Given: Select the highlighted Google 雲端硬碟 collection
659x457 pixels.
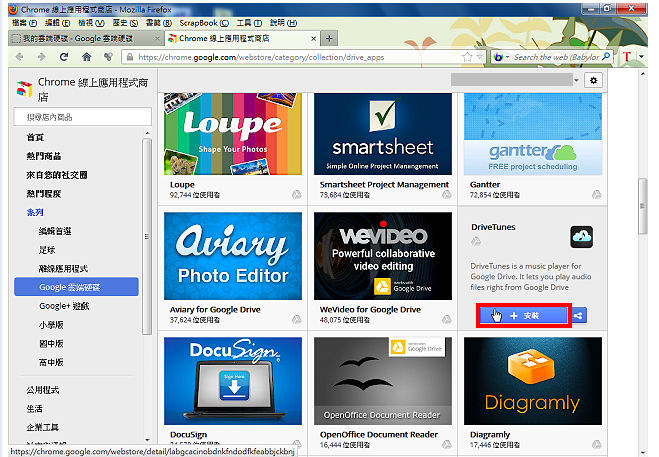Looking at the screenshot, I should click(76, 287).
